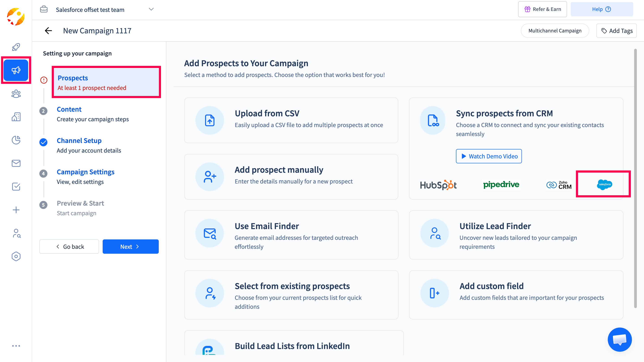Open the campaigns megaphone sidebar icon
The height and width of the screenshot is (362, 644).
pos(16,70)
